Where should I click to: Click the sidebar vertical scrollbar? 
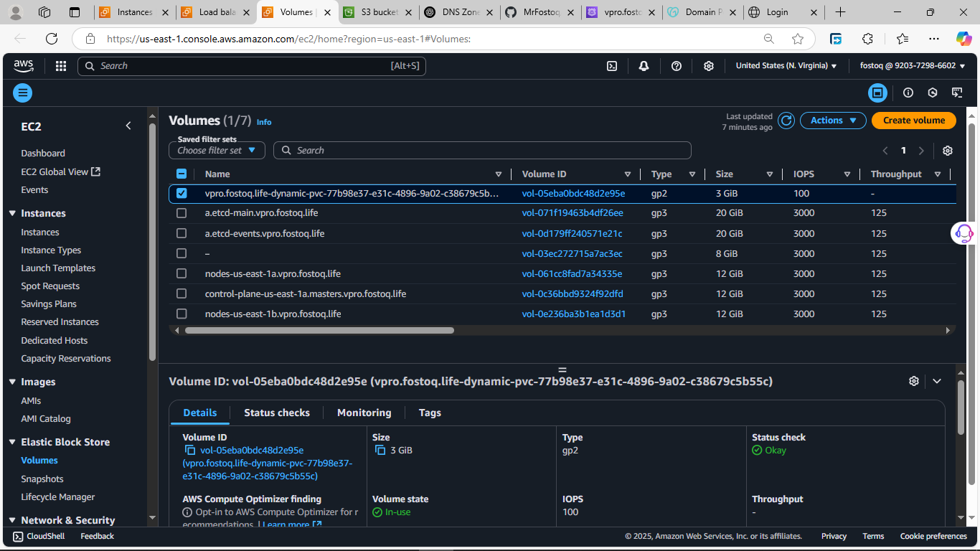(x=152, y=242)
